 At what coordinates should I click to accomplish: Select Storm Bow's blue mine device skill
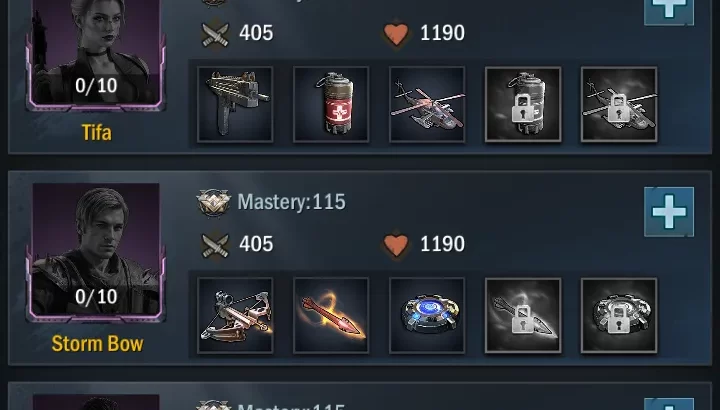click(x=427, y=315)
